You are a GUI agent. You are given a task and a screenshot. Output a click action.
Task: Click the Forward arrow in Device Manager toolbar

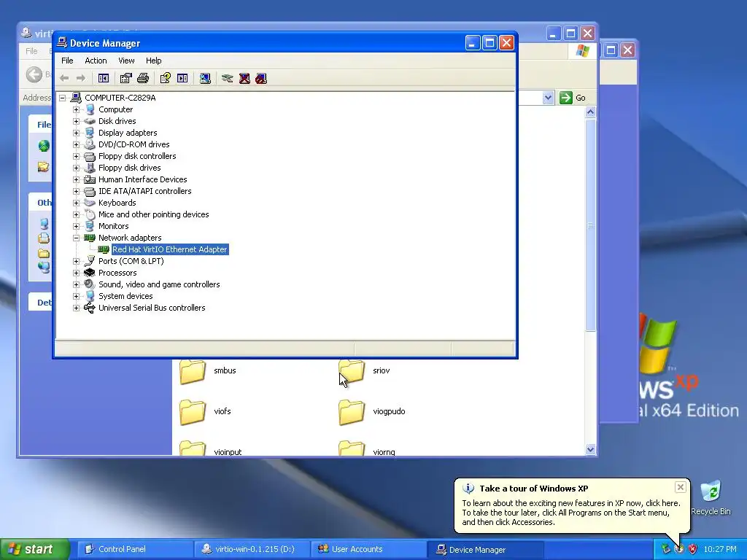81,78
